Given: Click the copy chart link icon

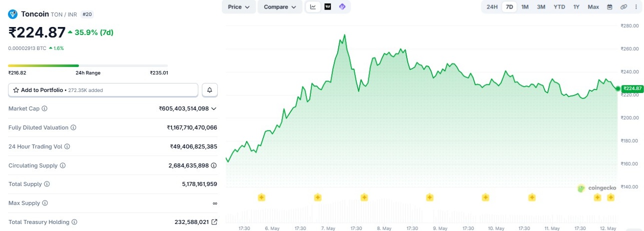Looking at the screenshot, I should pyautogui.click(x=624, y=7).
